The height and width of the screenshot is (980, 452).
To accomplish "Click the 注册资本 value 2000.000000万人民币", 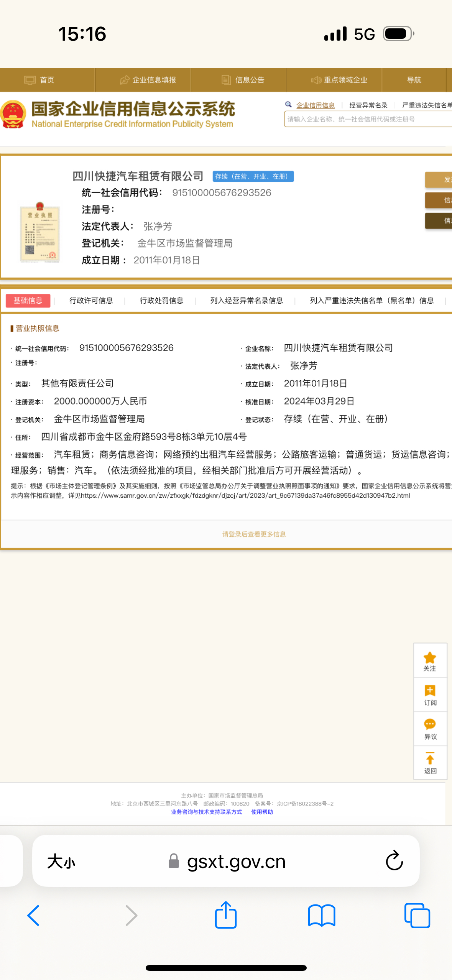I will pyautogui.click(x=100, y=401).
